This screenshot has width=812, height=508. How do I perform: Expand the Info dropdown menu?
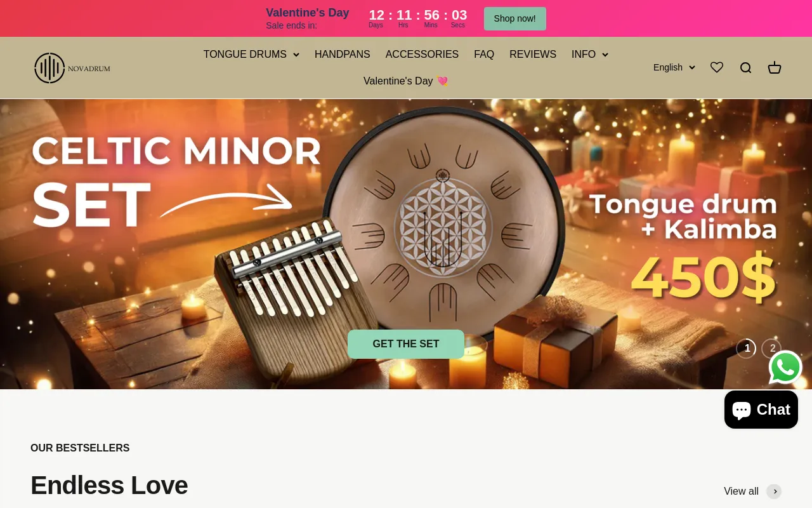pos(590,55)
